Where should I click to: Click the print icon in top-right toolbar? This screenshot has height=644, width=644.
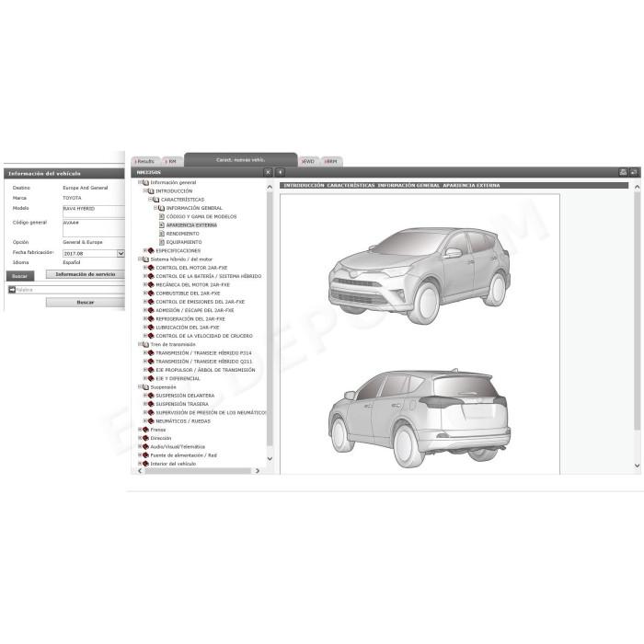(x=623, y=172)
